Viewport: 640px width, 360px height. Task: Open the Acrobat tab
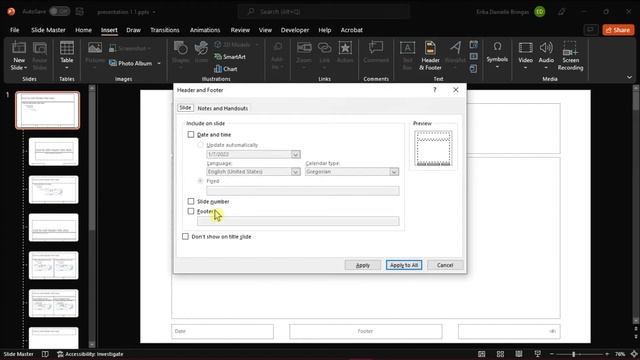point(351,30)
